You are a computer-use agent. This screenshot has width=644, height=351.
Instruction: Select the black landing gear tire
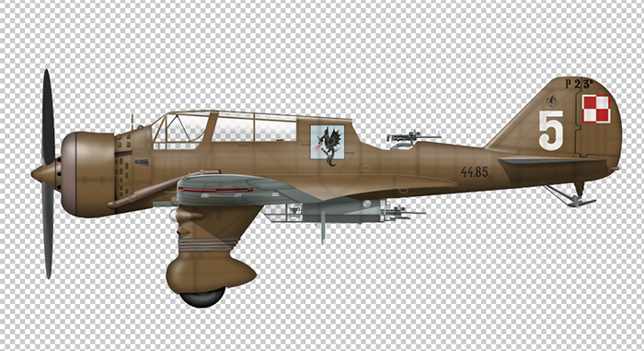point(202,297)
